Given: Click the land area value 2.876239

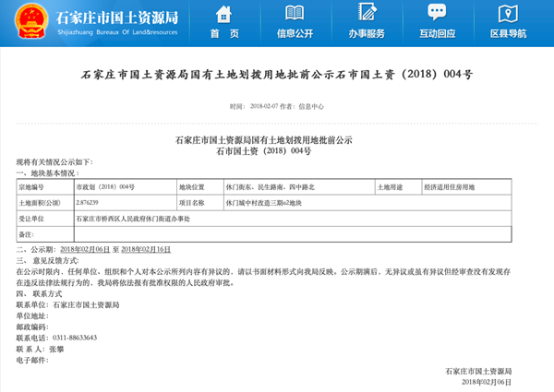Looking at the screenshot, I should click(x=90, y=203).
